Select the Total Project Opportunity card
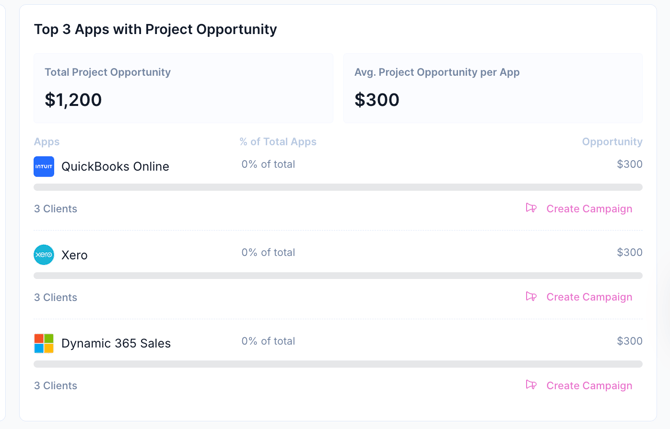Viewport: 670px width, 429px height. click(184, 88)
